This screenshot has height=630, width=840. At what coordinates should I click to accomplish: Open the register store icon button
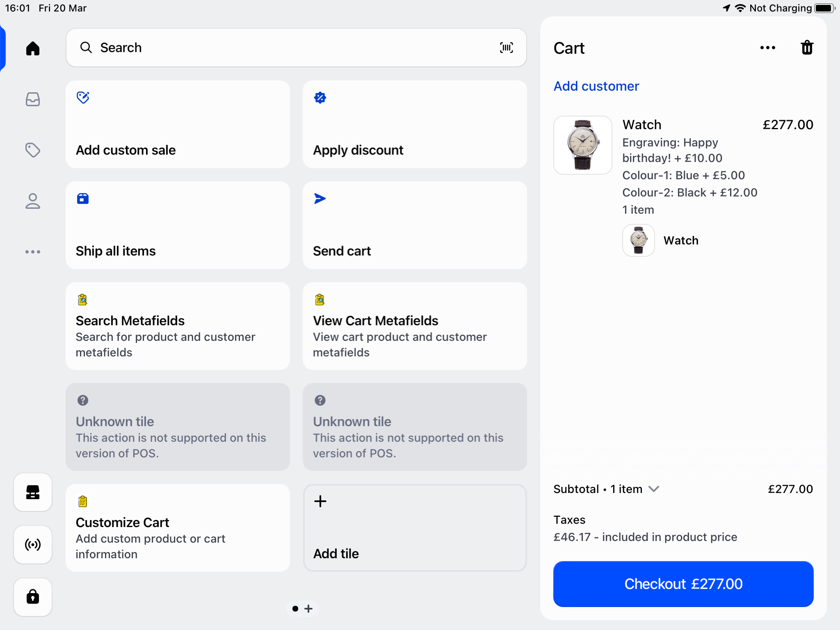coord(33,492)
